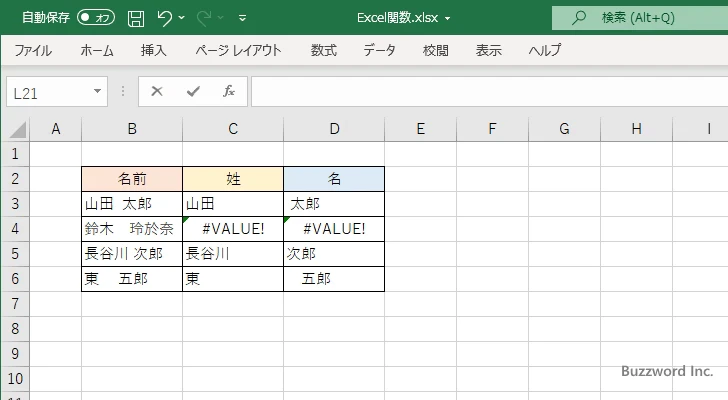Viewport: 728px width, 400px height.
Task: Select column D header
Action: 334,129
